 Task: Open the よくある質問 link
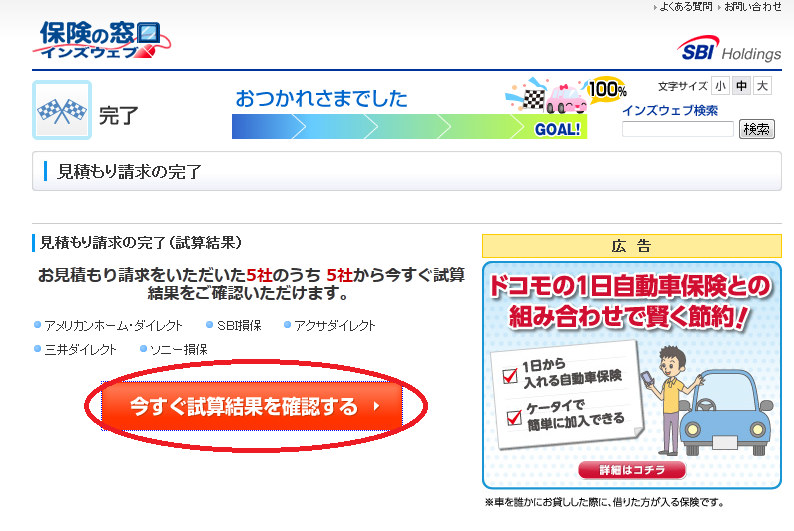pyautogui.click(x=686, y=7)
